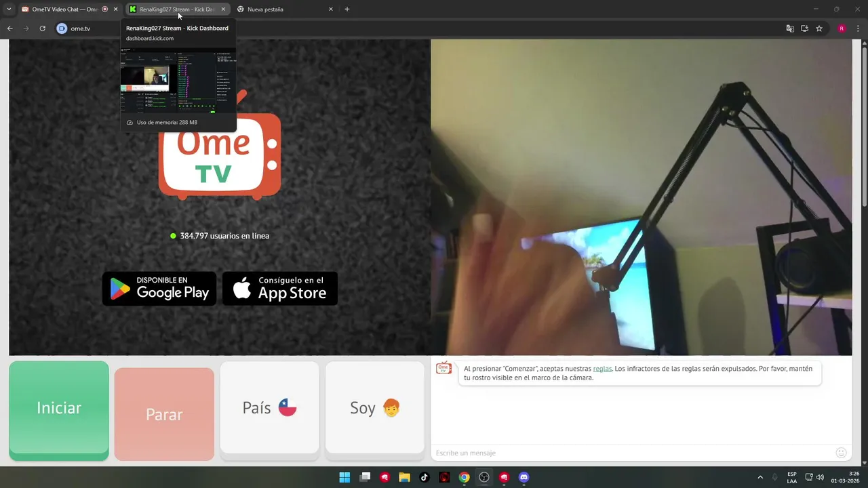The image size is (868, 488).
Task: Open the Google Play download badge
Action: click(159, 289)
